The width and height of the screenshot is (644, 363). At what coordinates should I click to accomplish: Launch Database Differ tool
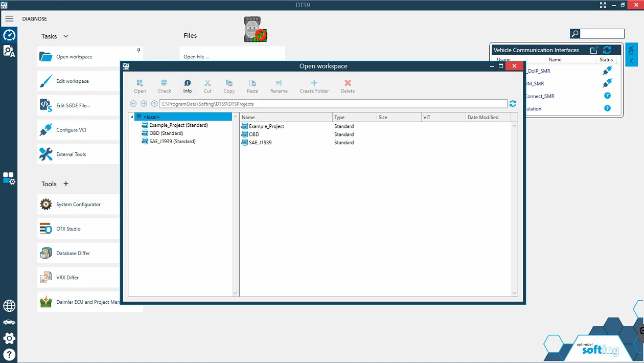79,253
